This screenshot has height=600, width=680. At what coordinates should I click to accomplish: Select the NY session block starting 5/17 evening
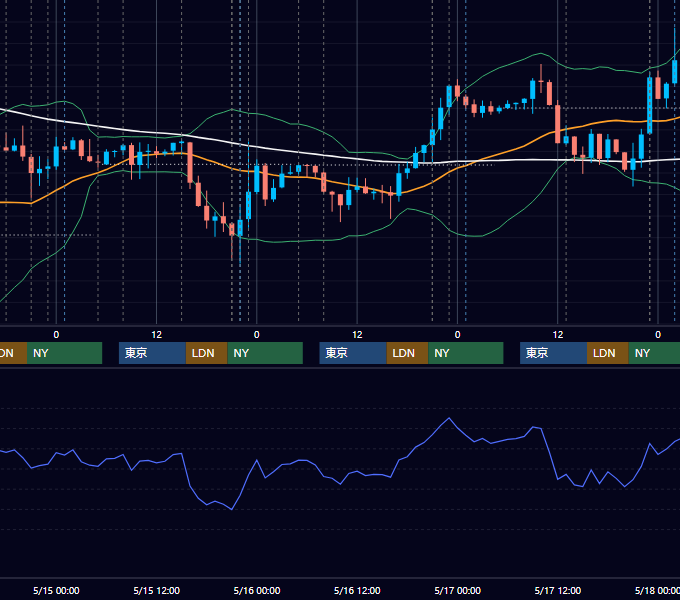654,353
